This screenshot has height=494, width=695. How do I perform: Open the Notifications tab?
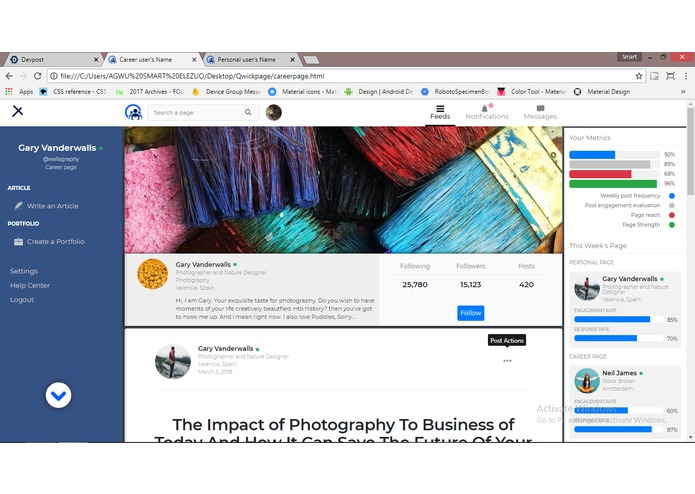pos(487,113)
